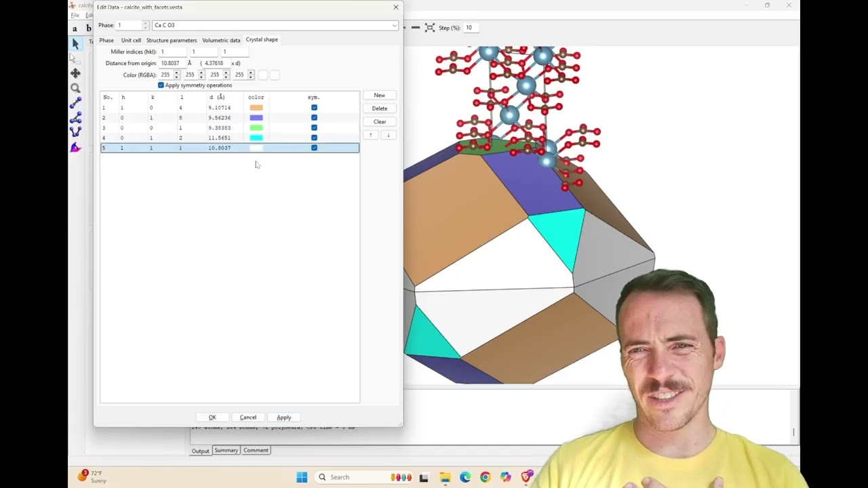The height and width of the screenshot is (488, 868).
Task: Click the 'a' axis view button
Action: [75, 28]
